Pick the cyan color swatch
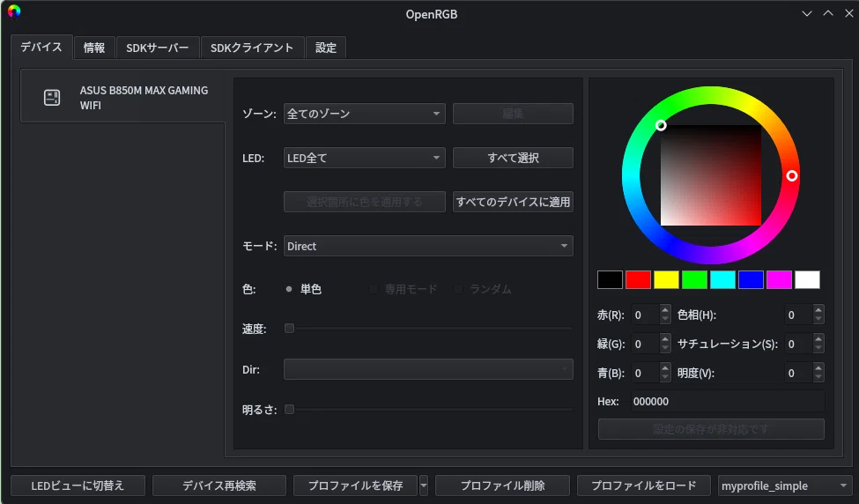The image size is (859, 504). tap(722, 280)
